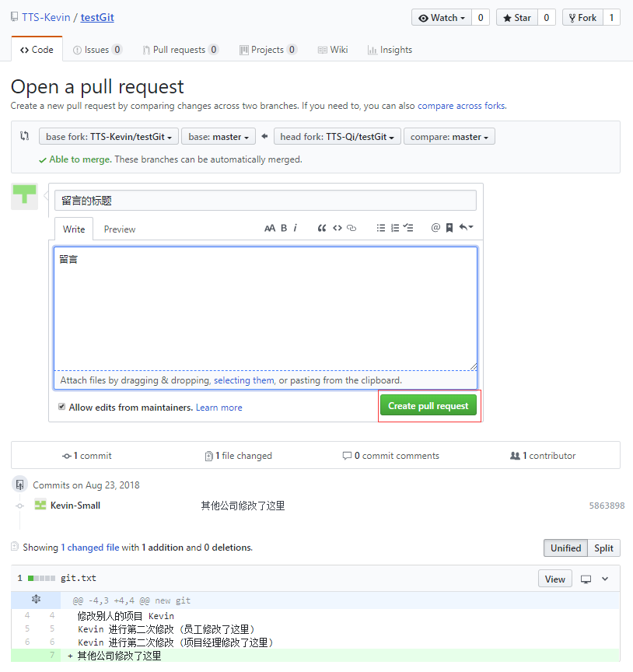Click the 1 contributor summary item
Viewport: 633px width, 672px height.
pos(543,456)
